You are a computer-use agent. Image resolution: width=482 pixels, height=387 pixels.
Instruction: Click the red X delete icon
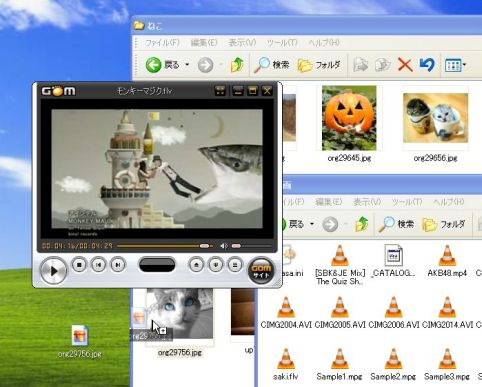405,65
